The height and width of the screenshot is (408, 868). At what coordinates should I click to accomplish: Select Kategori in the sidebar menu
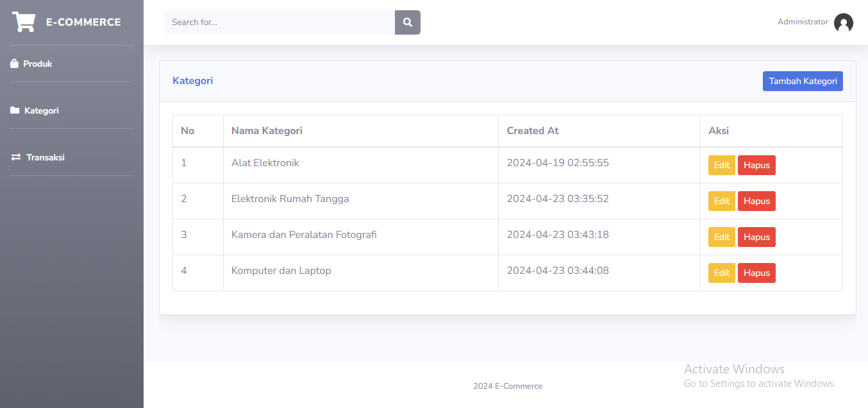42,111
